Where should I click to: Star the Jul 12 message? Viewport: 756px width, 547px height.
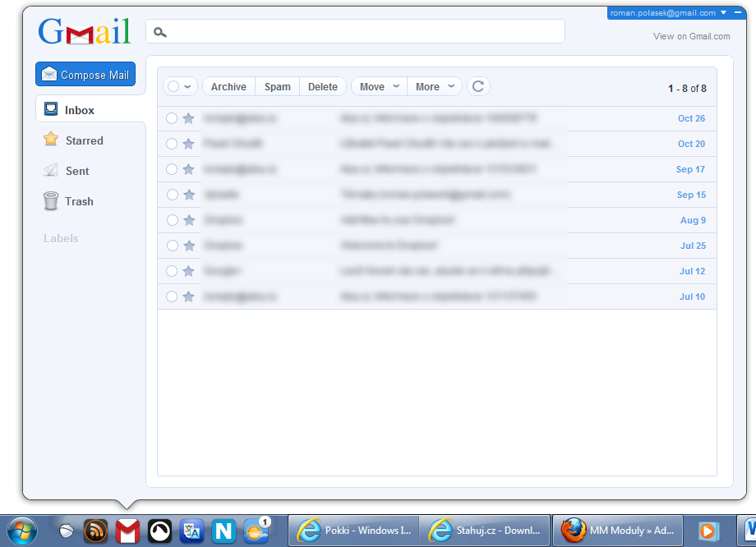click(188, 271)
